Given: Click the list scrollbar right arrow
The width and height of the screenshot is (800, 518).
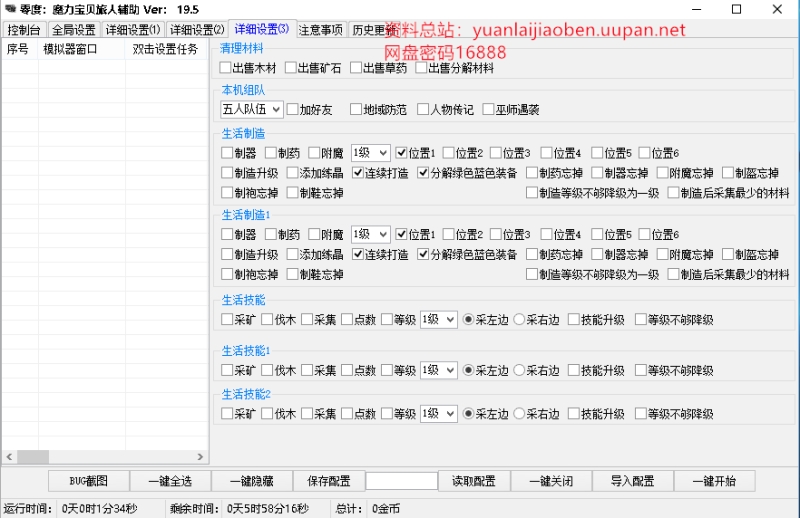Looking at the screenshot, I should click(200, 456).
